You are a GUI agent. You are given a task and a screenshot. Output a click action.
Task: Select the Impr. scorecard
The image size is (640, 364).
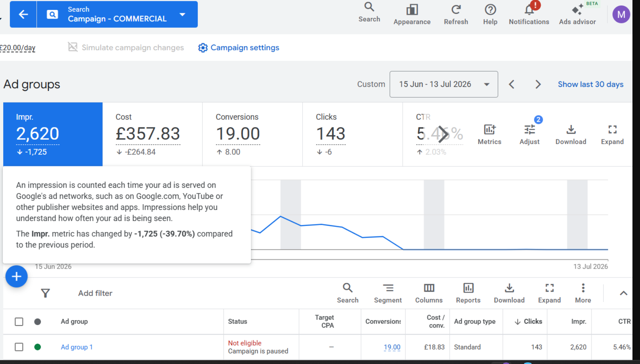click(x=53, y=134)
